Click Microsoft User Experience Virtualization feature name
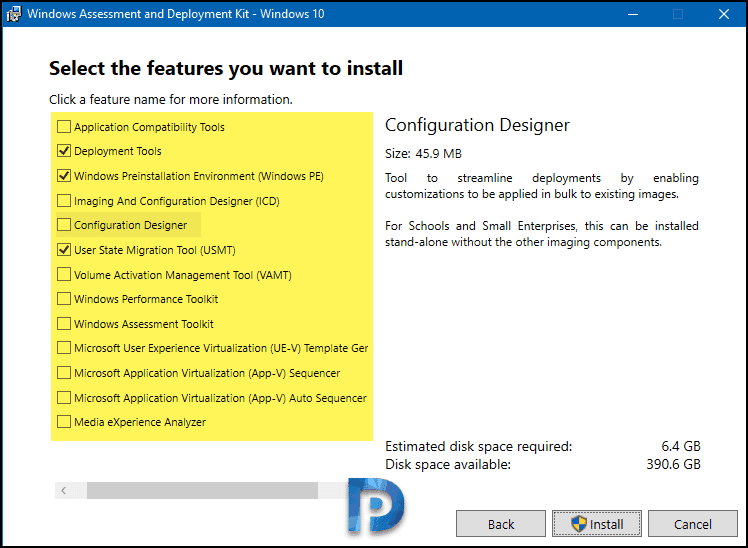Screen dimensions: 748x548 coord(221,348)
